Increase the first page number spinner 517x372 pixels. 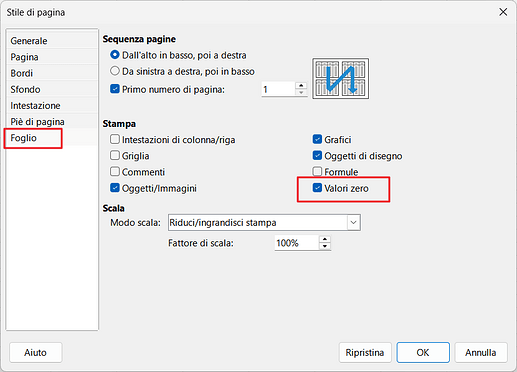[x=301, y=86]
